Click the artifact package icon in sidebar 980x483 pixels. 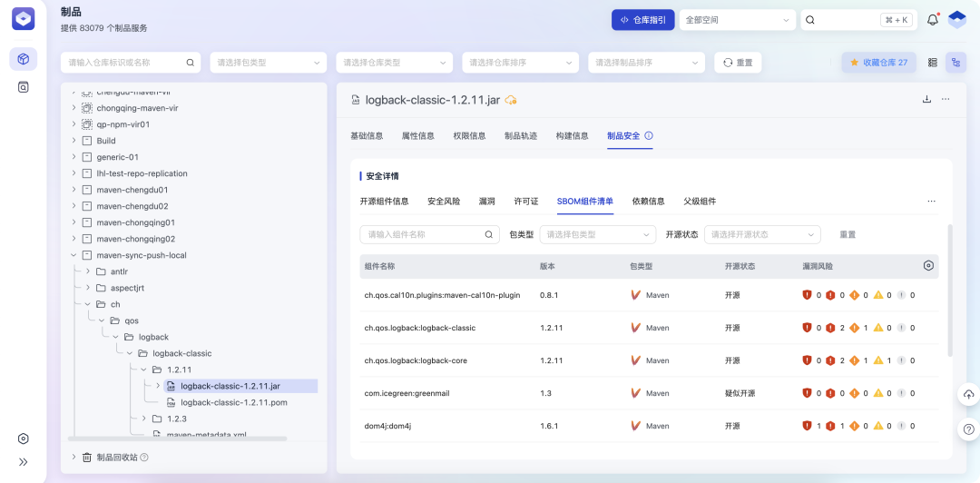coord(24,59)
